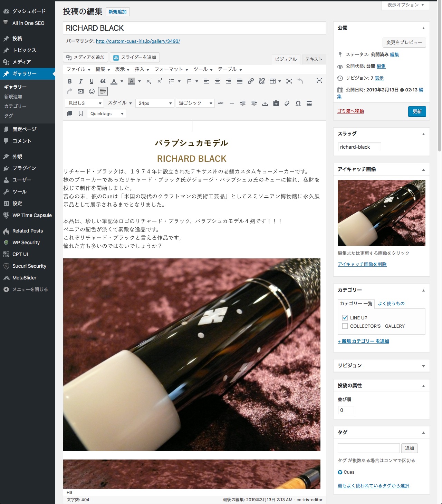Remove the Cues tag
Image resolution: width=442 pixels, height=504 pixels.
tap(340, 472)
